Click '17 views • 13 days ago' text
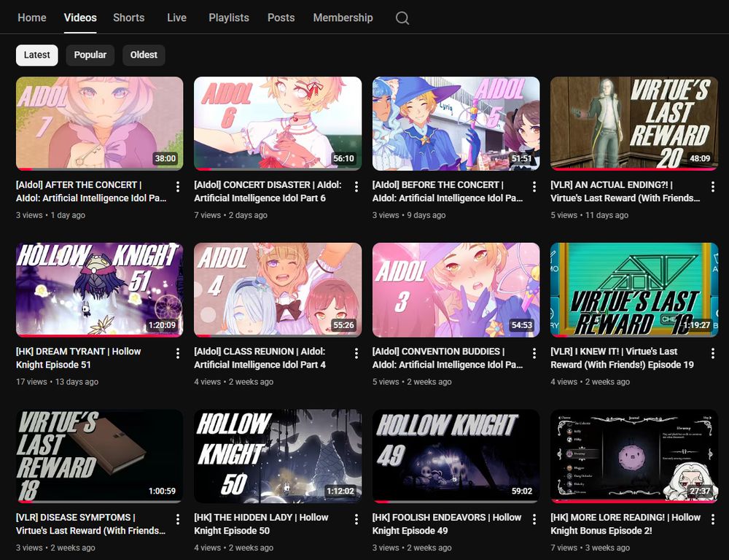 [x=57, y=381]
